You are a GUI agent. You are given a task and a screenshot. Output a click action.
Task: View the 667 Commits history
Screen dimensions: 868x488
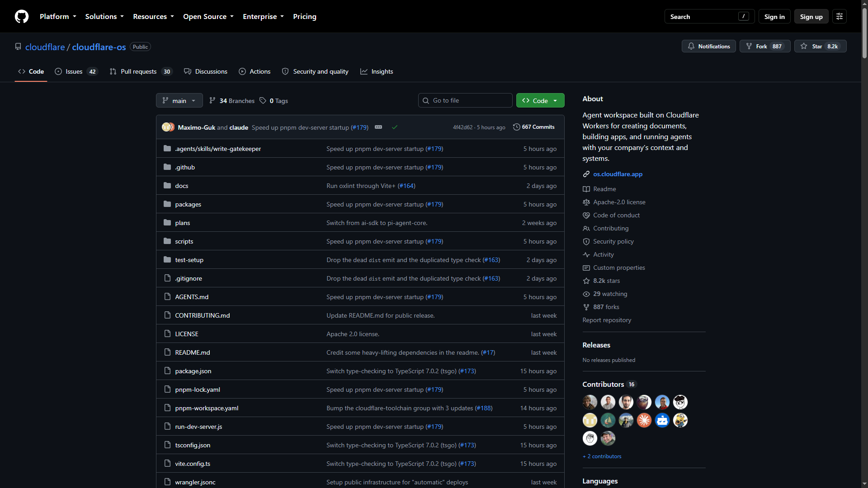534,127
